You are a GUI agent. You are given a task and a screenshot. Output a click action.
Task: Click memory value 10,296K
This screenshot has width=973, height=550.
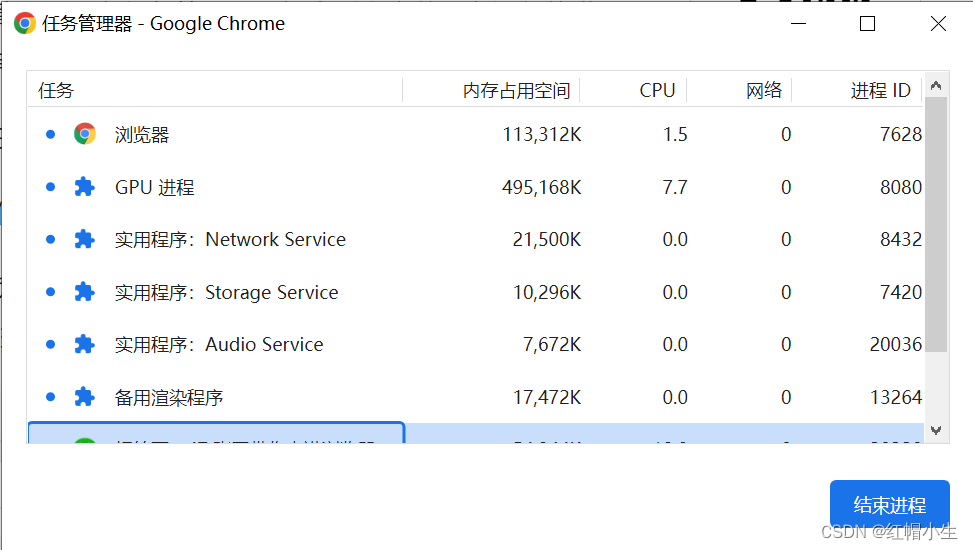tap(547, 292)
